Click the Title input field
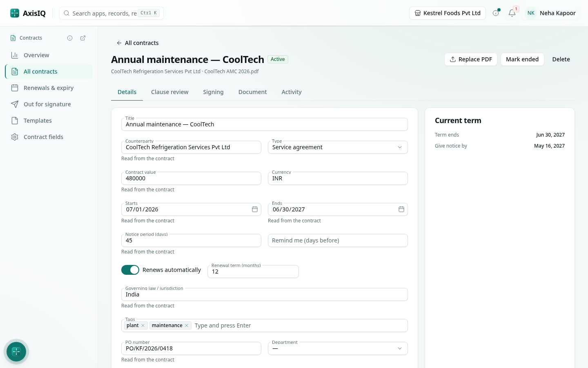The image size is (588, 368). 265,124
